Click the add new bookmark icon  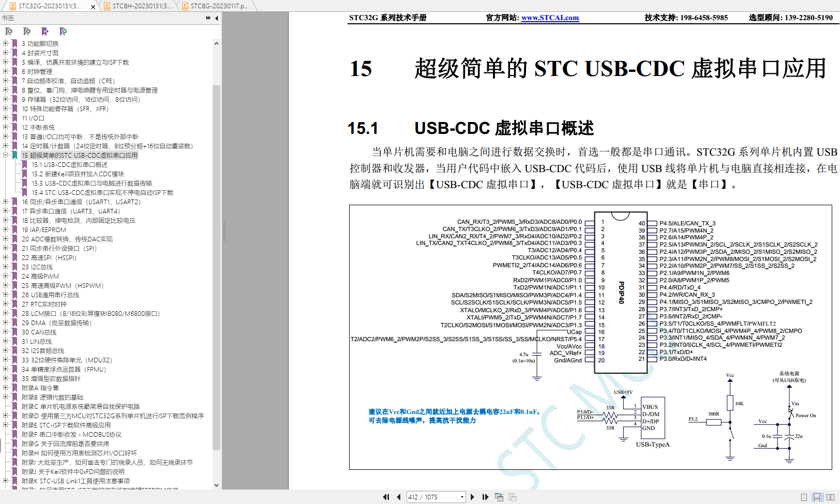coord(27,32)
